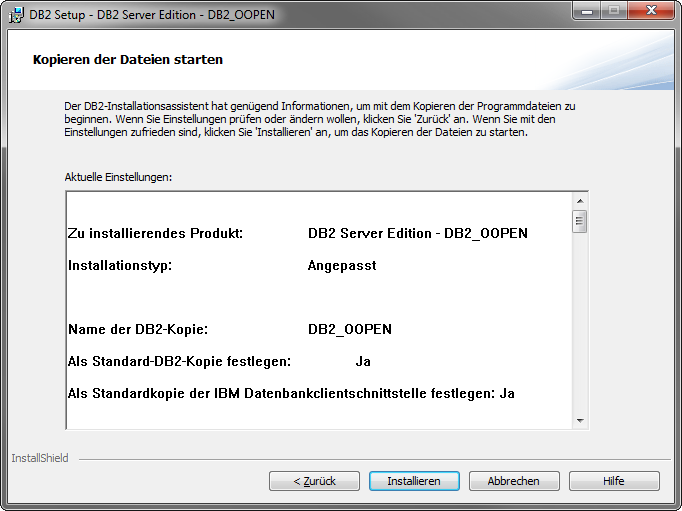Click the window title 'DB2 Setup - DB2 Server Edition'
The width and height of the screenshot is (682, 511).
[x=152, y=15]
